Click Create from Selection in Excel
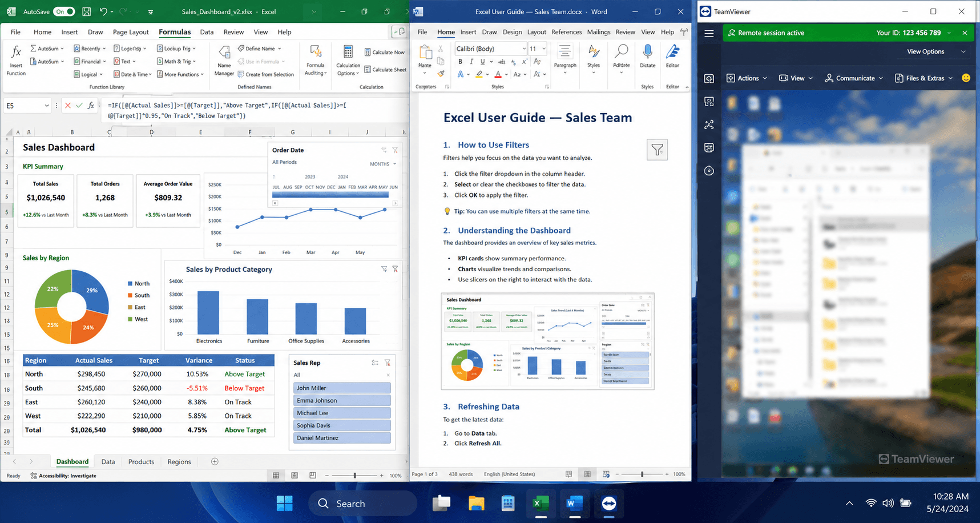Image resolution: width=980 pixels, height=523 pixels. [x=266, y=74]
